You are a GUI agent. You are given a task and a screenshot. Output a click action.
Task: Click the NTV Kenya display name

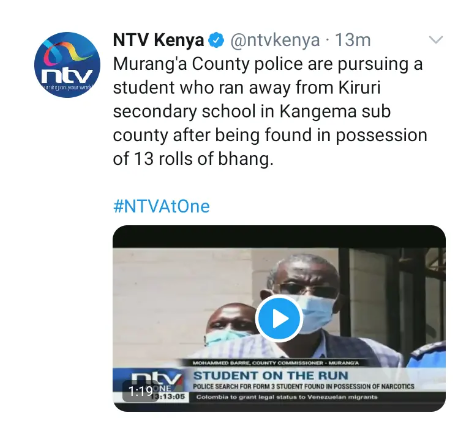159,40
